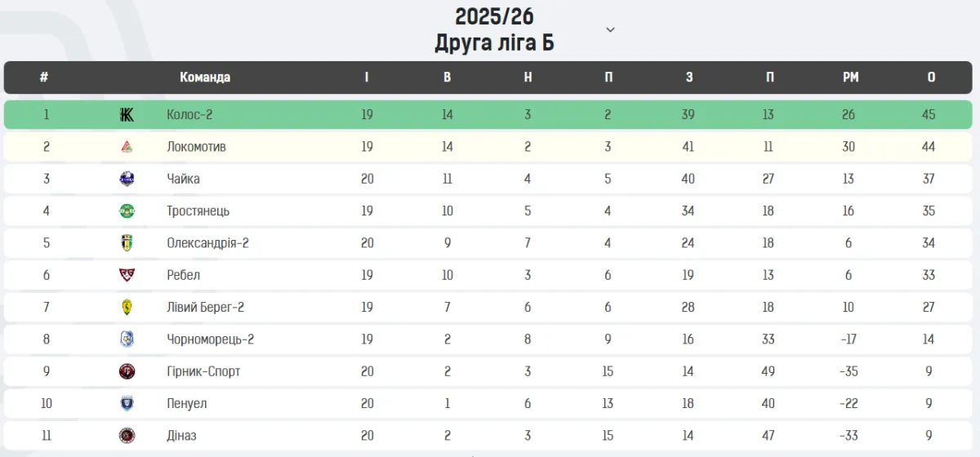This screenshot has width=980, height=457.
Task: Click the О points column header
Action: [x=931, y=78]
